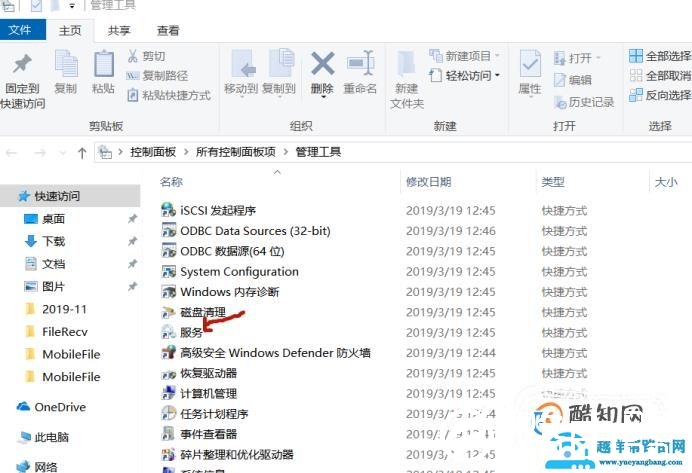Click the Rename (重命名) icon

point(361,64)
